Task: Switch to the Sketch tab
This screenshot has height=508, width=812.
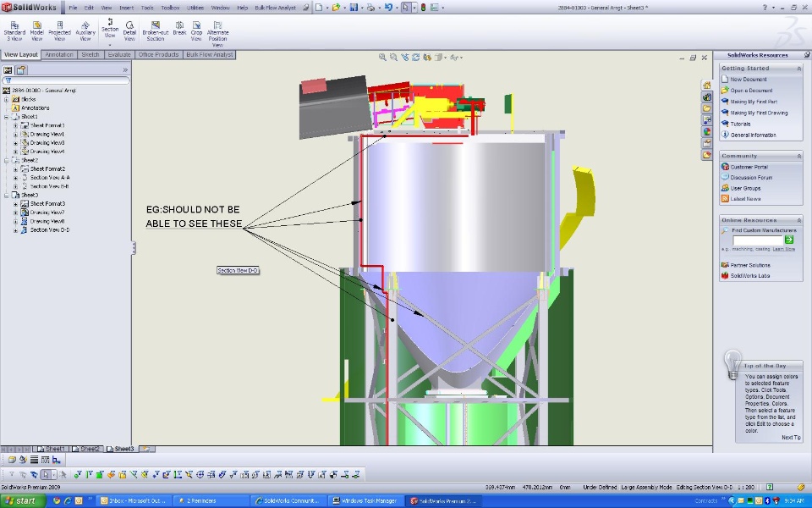Action: [91, 54]
